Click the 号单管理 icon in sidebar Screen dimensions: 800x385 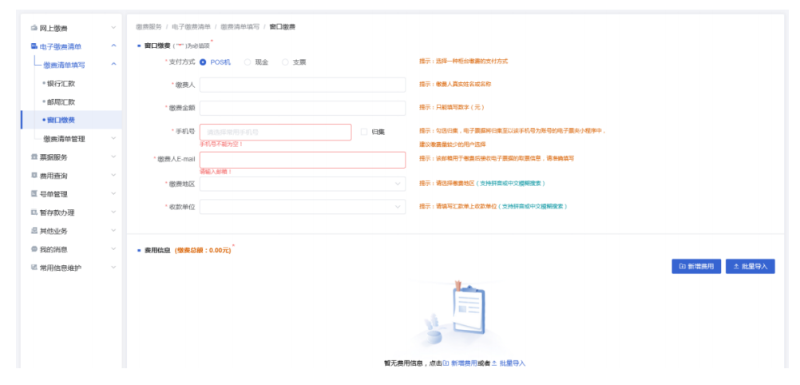tap(34, 194)
